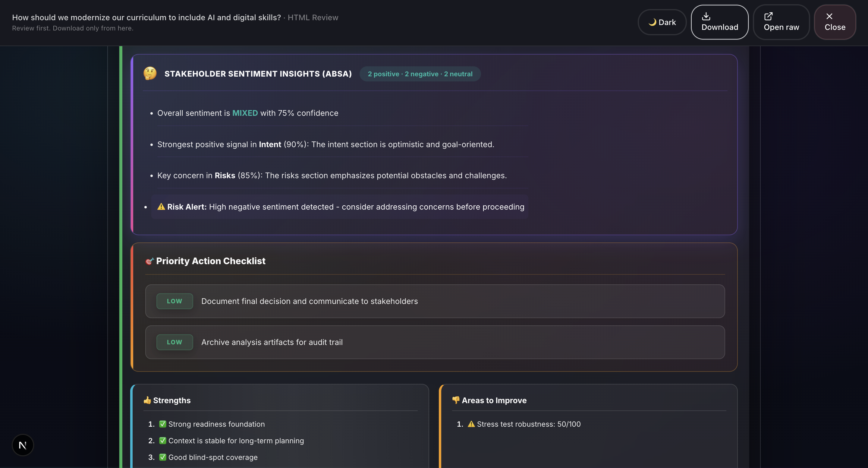
Task: Click the Next.js N logo badge
Action: pos(23,445)
